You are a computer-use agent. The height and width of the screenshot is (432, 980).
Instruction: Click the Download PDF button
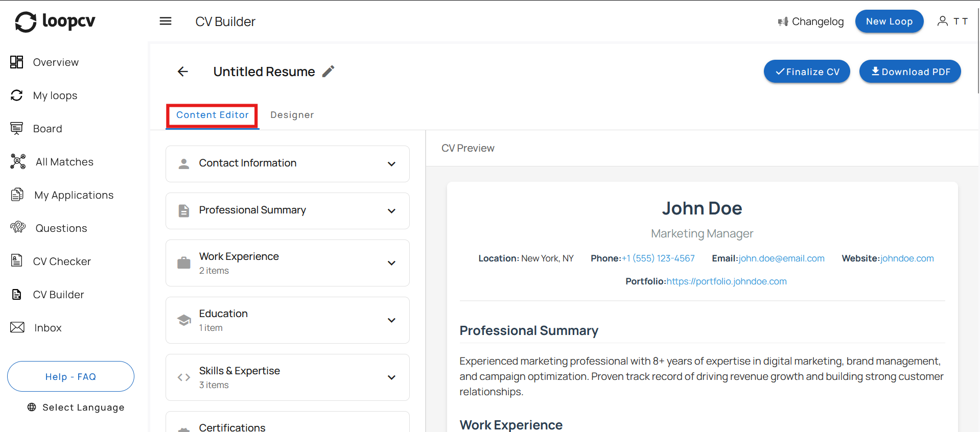909,71
